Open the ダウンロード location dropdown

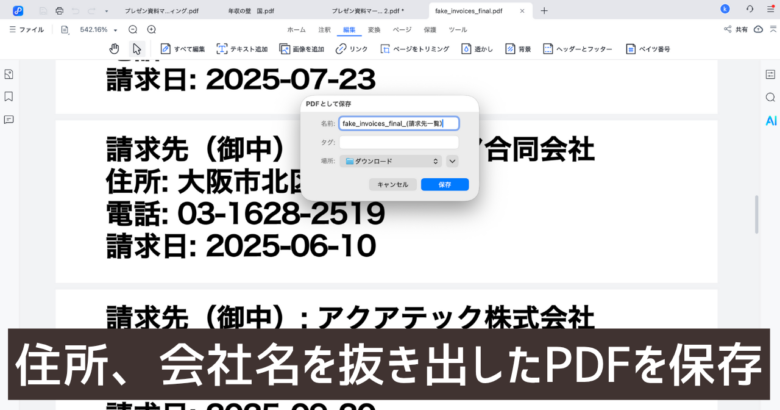(391, 160)
